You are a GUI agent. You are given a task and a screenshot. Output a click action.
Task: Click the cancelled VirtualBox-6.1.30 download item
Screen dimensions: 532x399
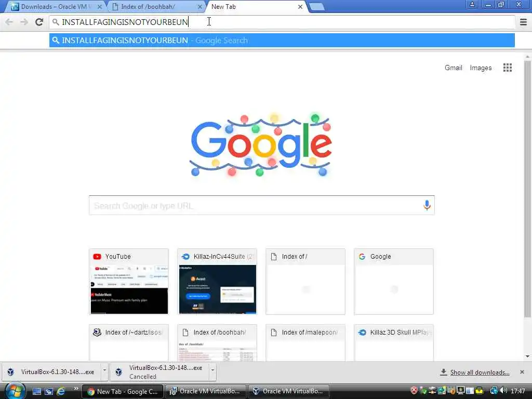[159, 372]
